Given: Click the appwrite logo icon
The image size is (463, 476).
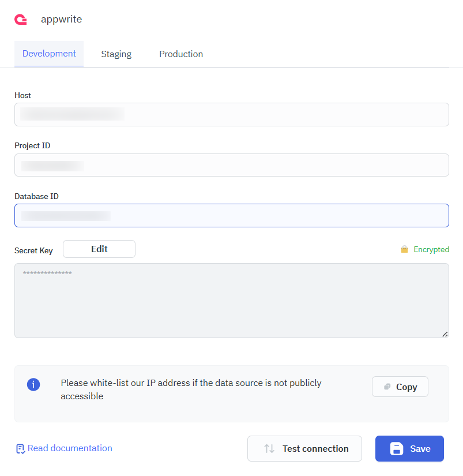Looking at the screenshot, I should point(21,19).
